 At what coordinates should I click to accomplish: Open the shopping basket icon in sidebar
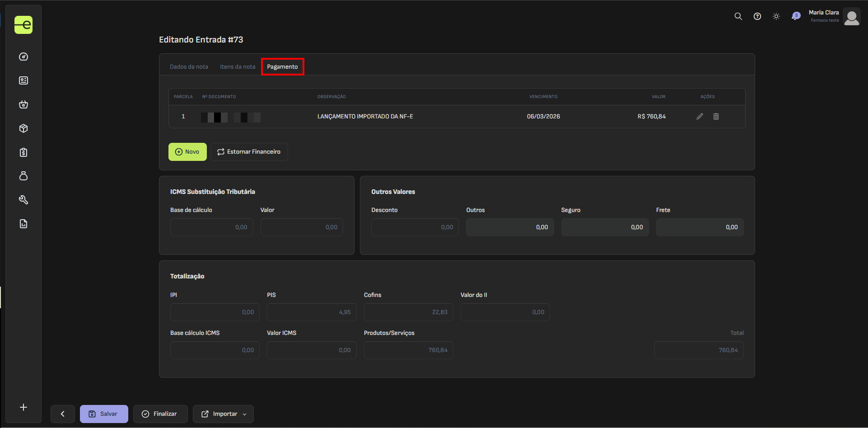23,104
